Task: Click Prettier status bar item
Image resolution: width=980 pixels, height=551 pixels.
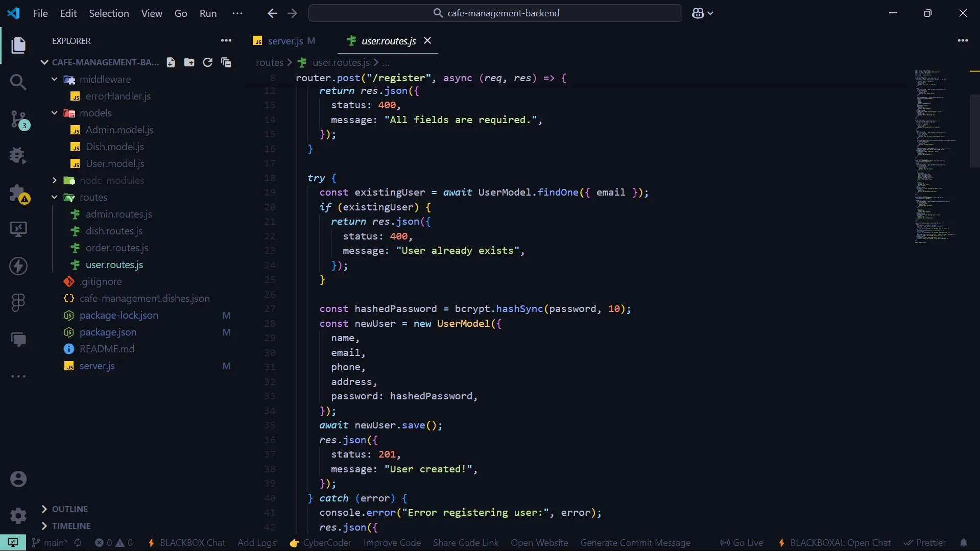Action: point(925,543)
